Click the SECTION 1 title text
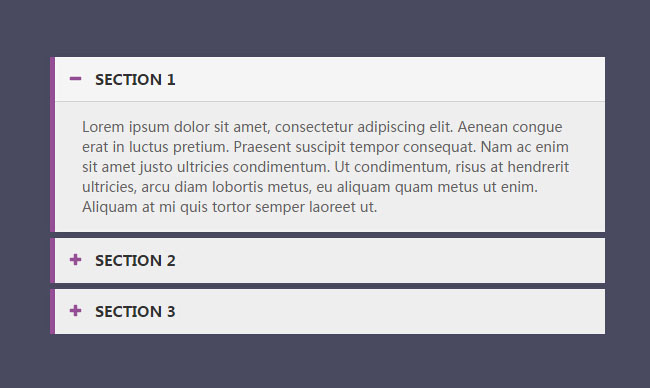 135,80
